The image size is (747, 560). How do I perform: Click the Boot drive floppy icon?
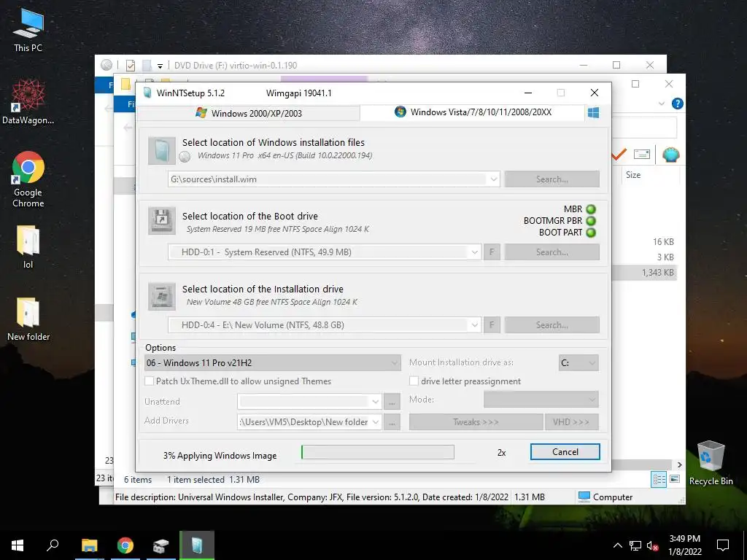click(x=161, y=220)
